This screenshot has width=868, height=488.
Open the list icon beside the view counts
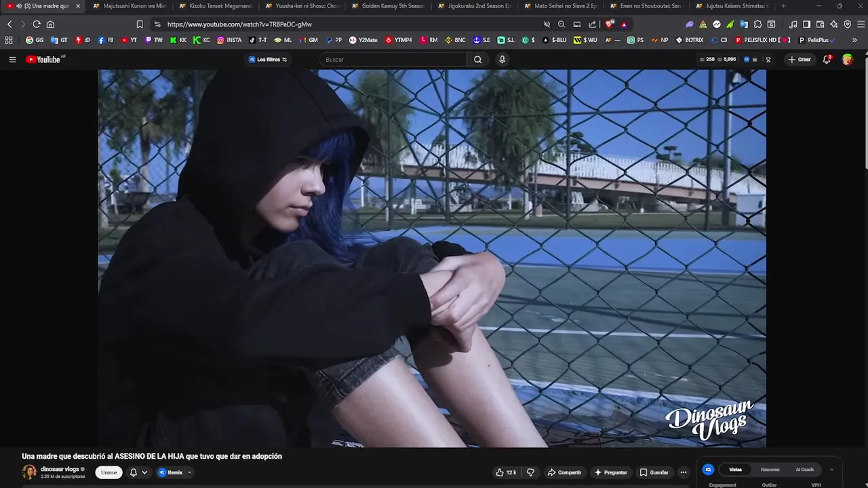[755, 60]
